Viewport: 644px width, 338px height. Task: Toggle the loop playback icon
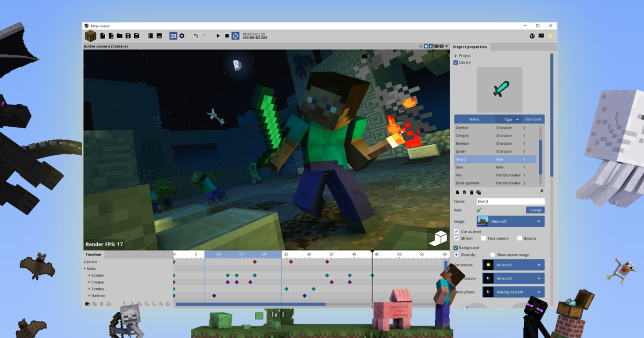coord(235,36)
